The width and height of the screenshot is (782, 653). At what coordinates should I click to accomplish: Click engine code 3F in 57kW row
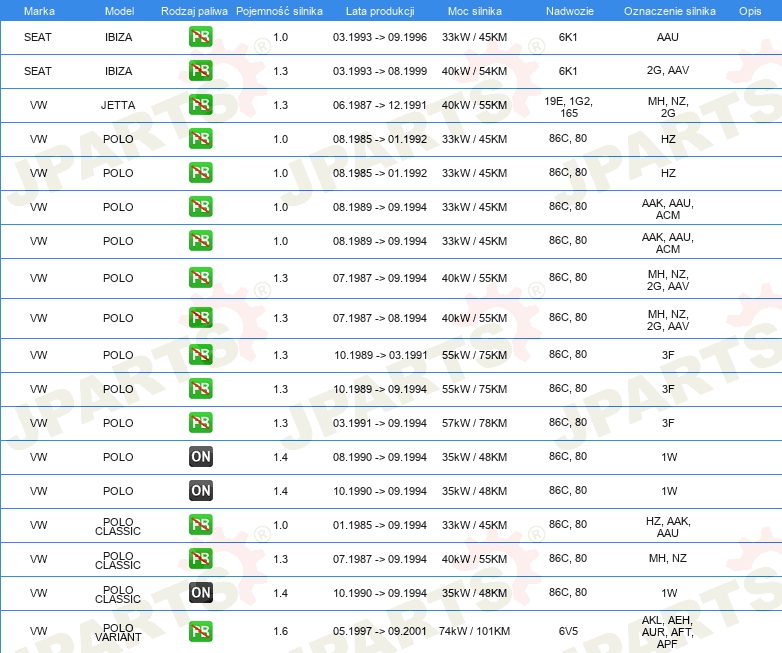pos(668,423)
